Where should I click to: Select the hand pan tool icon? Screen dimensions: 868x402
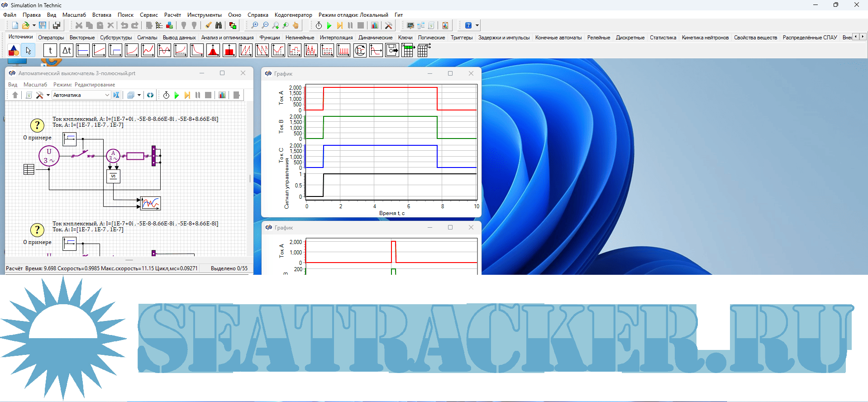(x=296, y=25)
